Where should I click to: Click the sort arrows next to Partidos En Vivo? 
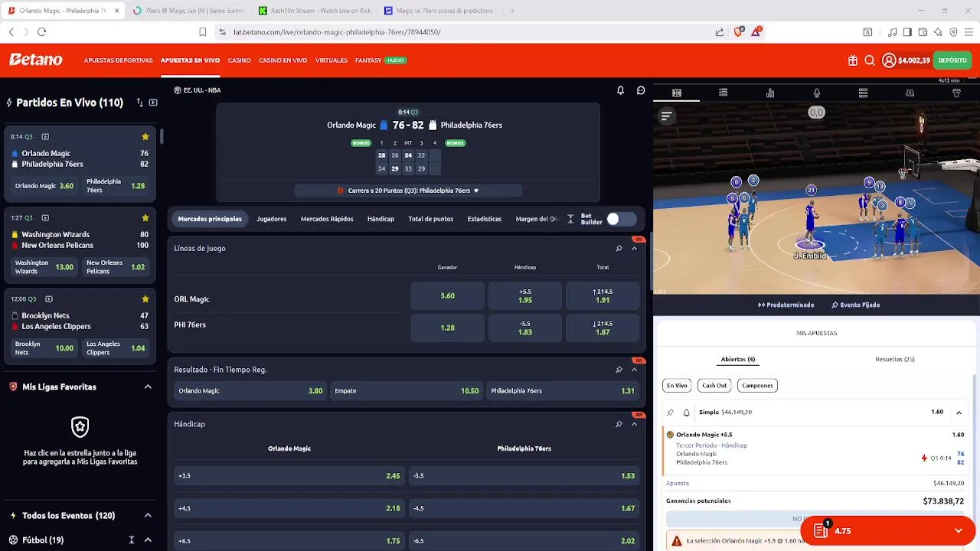(x=139, y=103)
